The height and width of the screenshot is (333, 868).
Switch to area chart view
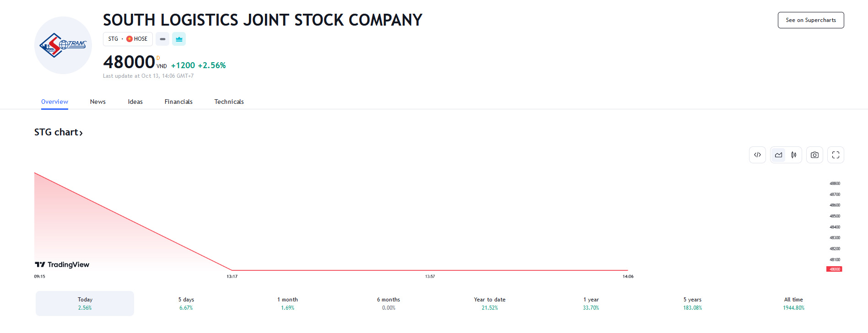[x=778, y=155]
